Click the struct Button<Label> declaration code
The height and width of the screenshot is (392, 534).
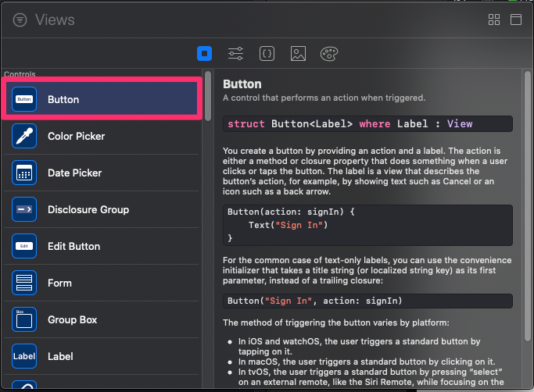tap(367, 124)
